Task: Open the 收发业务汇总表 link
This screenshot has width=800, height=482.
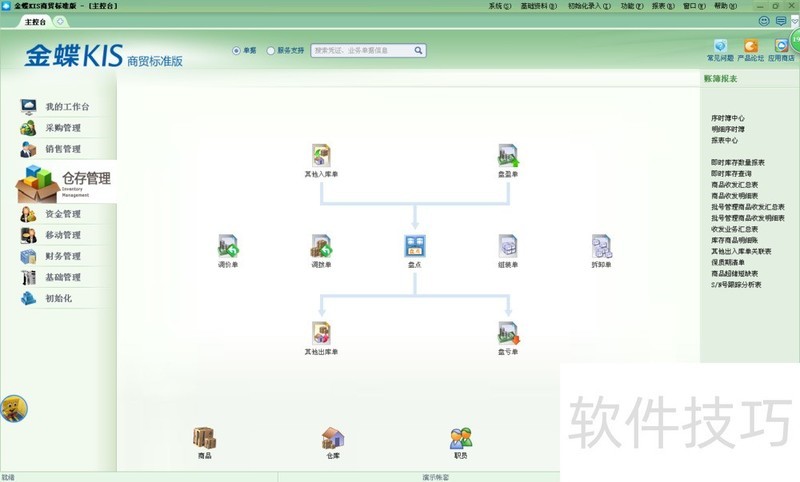Action: (x=735, y=229)
